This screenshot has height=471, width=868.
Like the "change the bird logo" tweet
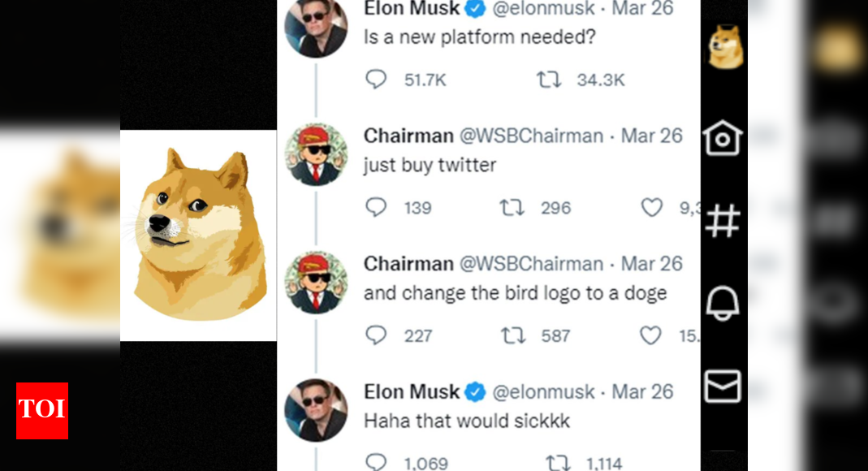pos(650,335)
